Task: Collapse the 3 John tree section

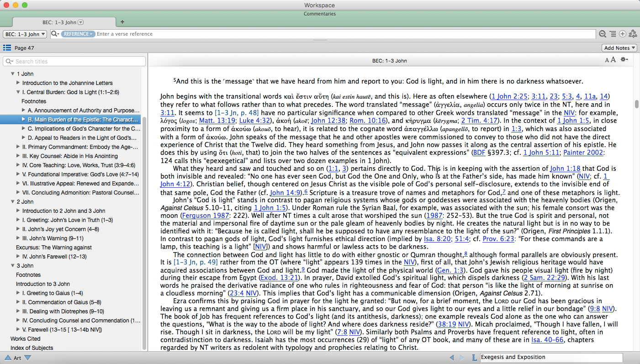Action: pyautogui.click(x=13, y=265)
